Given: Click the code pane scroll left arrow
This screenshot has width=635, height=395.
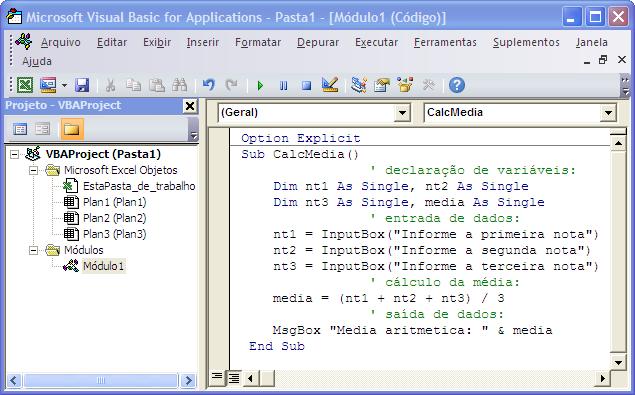Looking at the screenshot, I should pos(250,378).
